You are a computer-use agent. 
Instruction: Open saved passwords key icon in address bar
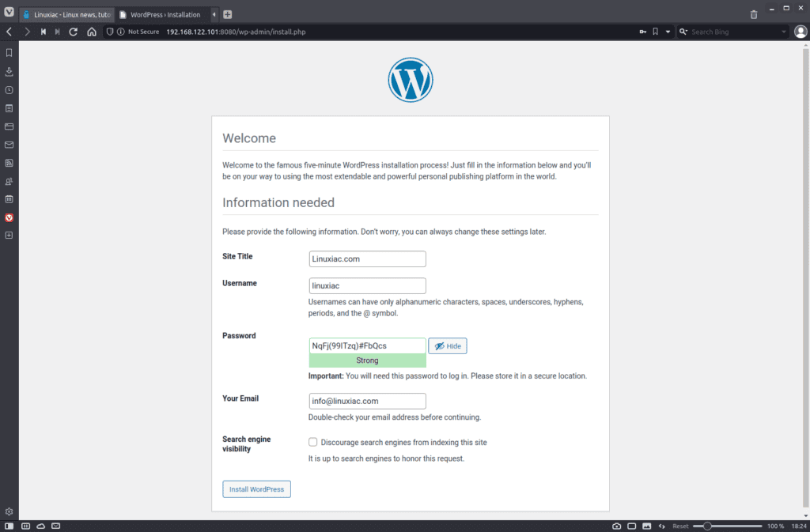(x=642, y=32)
